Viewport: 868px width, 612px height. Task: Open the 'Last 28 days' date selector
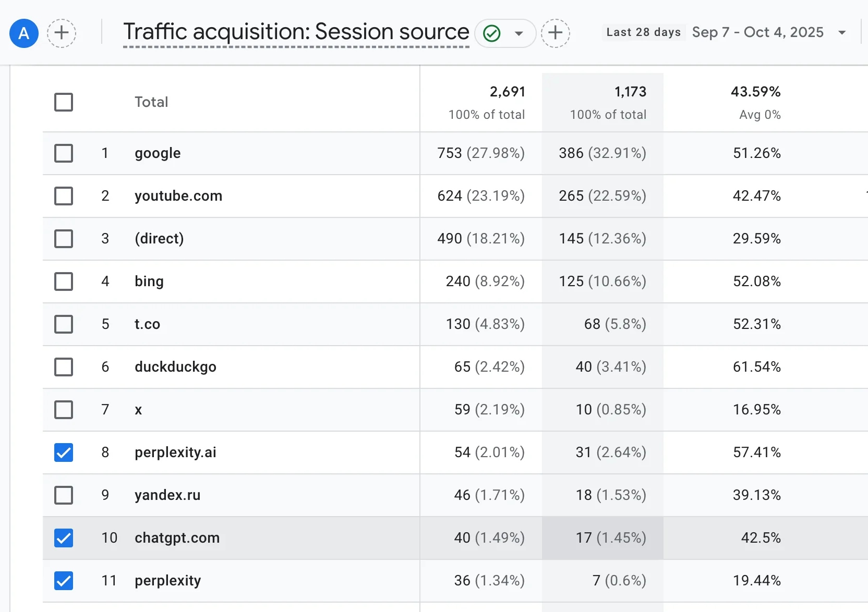coord(643,32)
